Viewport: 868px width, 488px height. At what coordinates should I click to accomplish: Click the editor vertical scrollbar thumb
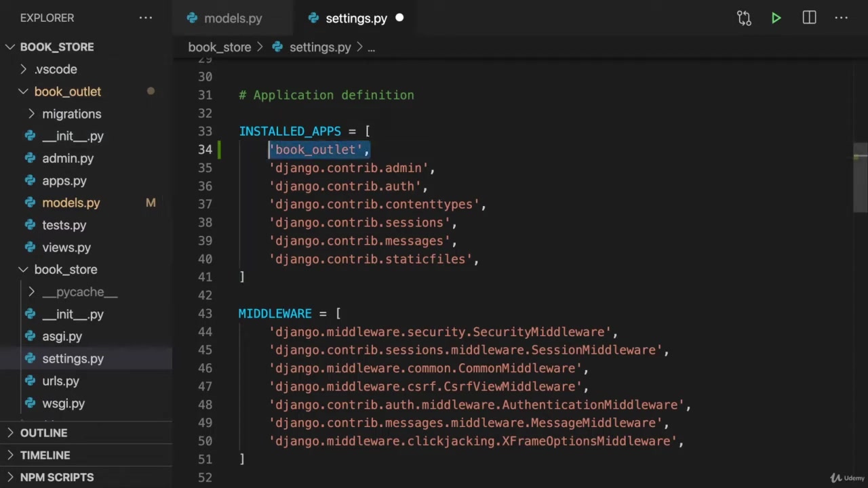click(860, 178)
